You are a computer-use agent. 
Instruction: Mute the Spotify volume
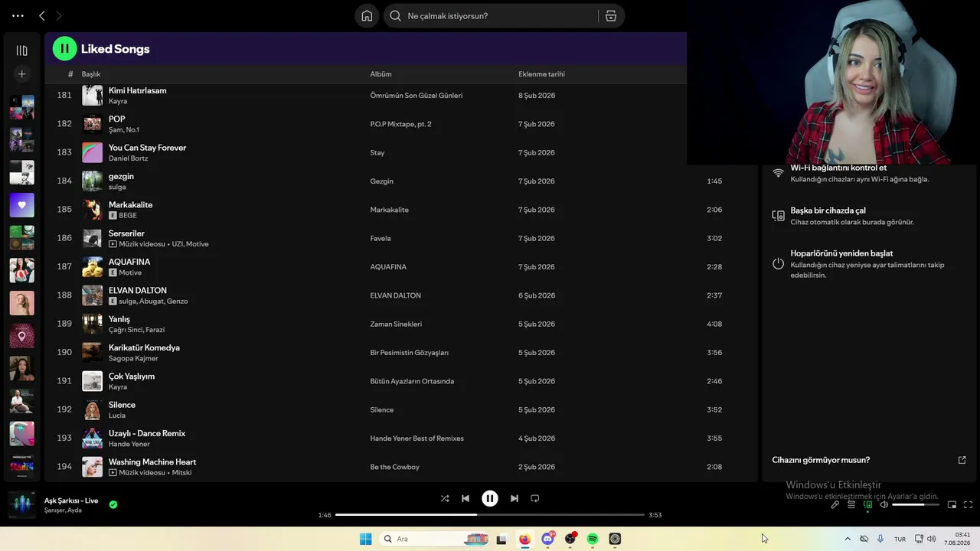tap(884, 505)
